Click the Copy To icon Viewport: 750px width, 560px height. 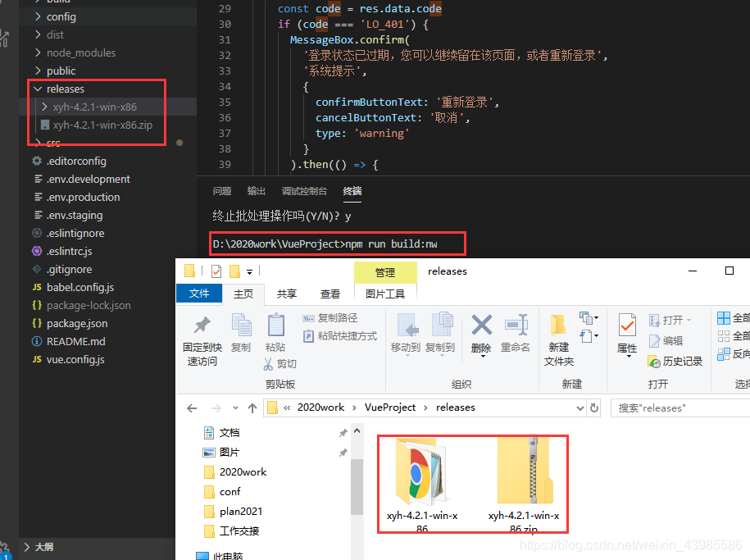(x=442, y=325)
